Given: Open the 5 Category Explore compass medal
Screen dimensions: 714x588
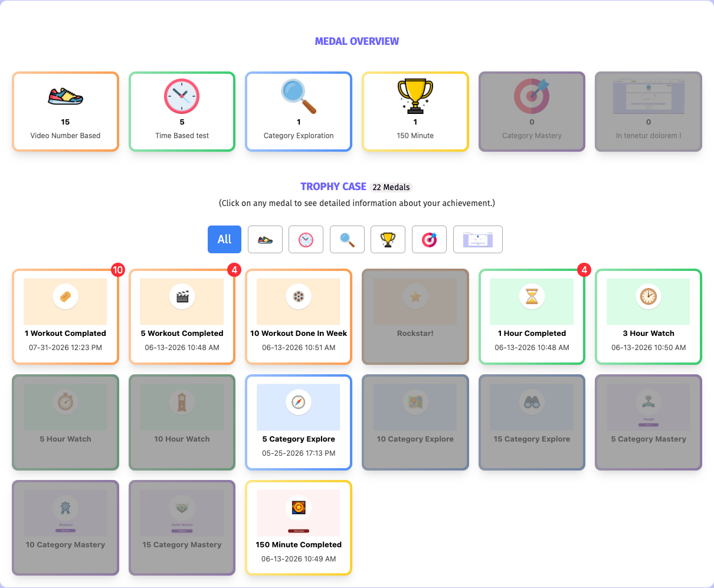Looking at the screenshot, I should [299, 422].
